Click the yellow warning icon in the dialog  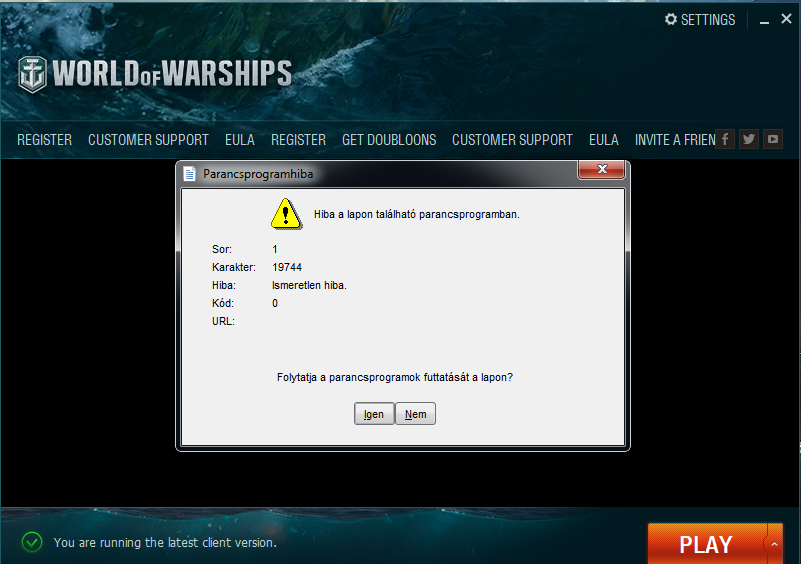pyautogui.click(x=286, y=214)
